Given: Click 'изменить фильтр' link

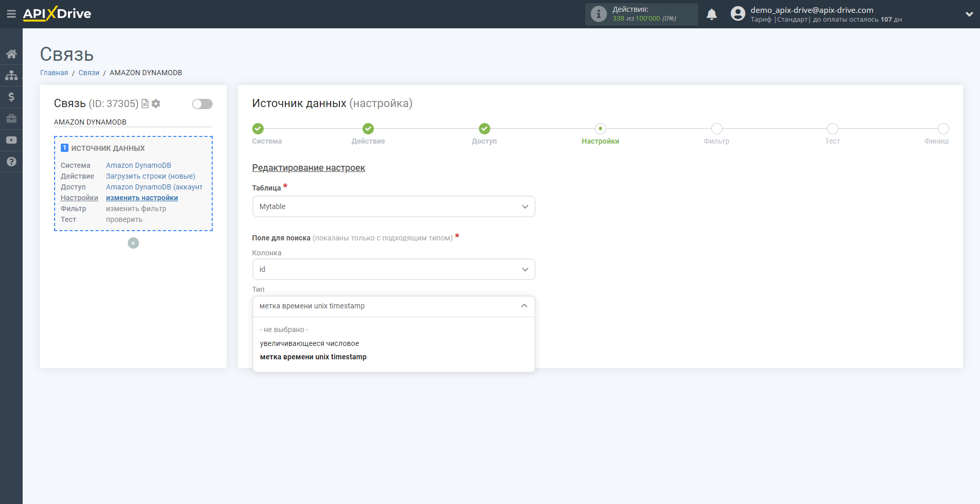Looking at the screenshot, I should (x=136, y=208).
